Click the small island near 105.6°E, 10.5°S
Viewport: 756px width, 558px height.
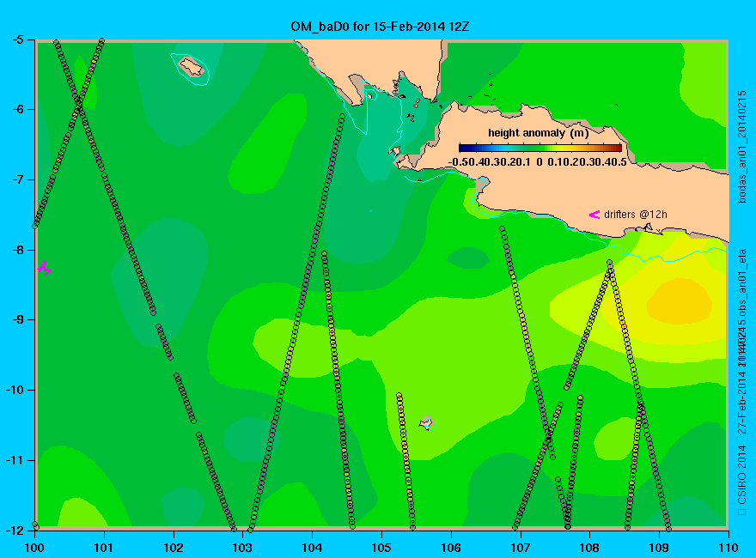tap(426, 423)
